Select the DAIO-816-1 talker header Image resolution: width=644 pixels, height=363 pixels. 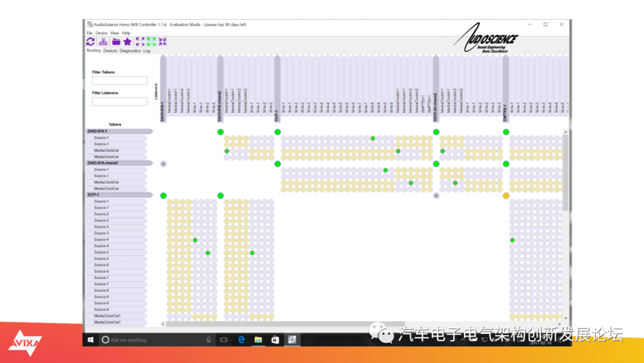click(119, 131)
